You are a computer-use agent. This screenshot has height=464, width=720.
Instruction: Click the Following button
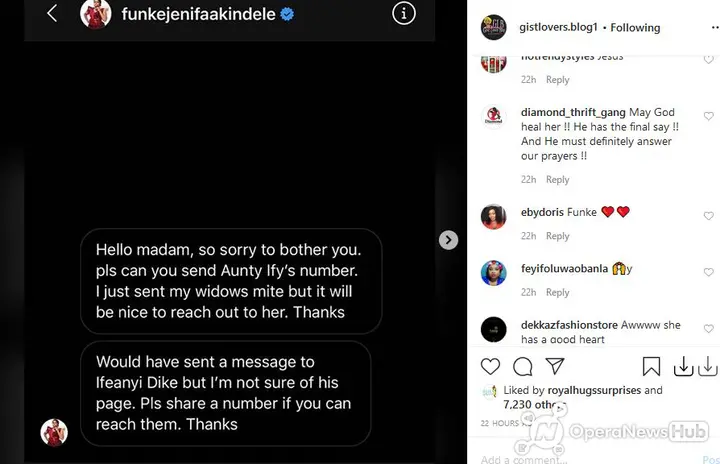coord(635,28)
